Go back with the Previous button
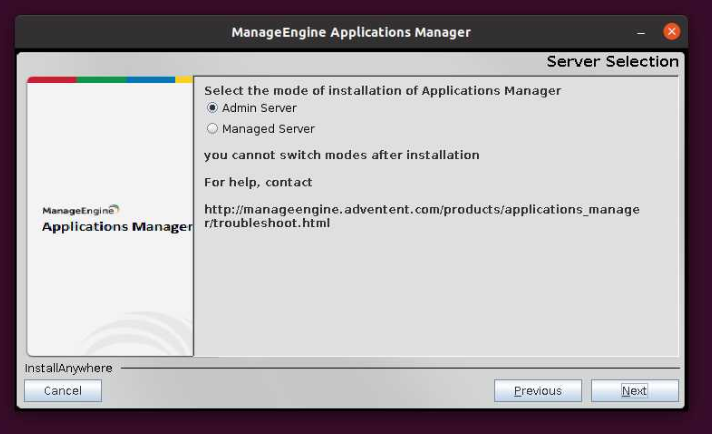This screenshot has height=434, width=712. 537,391
